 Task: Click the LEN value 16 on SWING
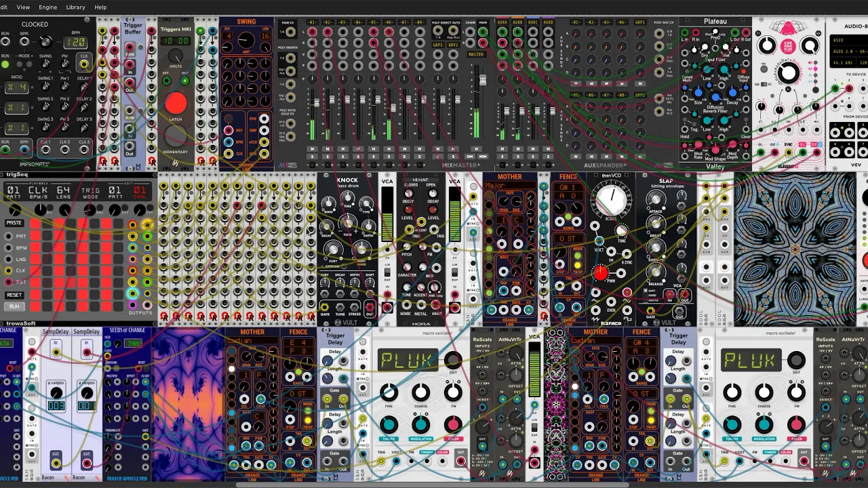[264, 35]
